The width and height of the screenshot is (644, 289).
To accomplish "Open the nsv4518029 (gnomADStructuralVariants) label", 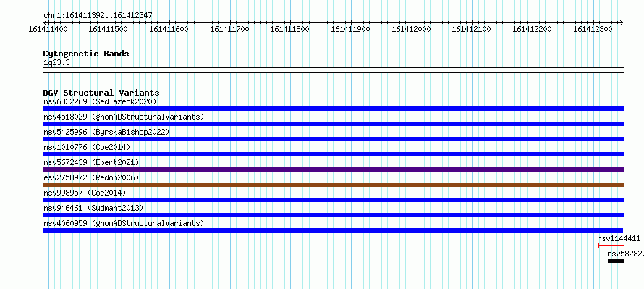I will [124, 117].
